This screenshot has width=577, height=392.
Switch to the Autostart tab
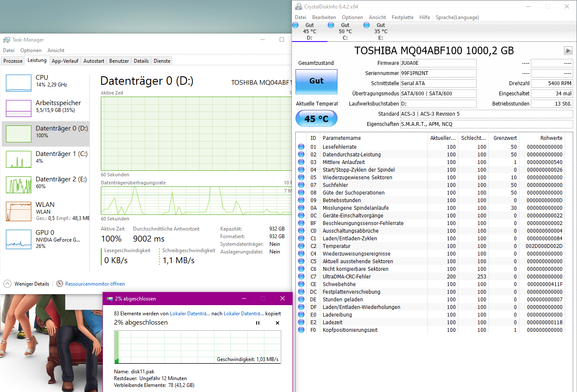[x=94, y=61]
